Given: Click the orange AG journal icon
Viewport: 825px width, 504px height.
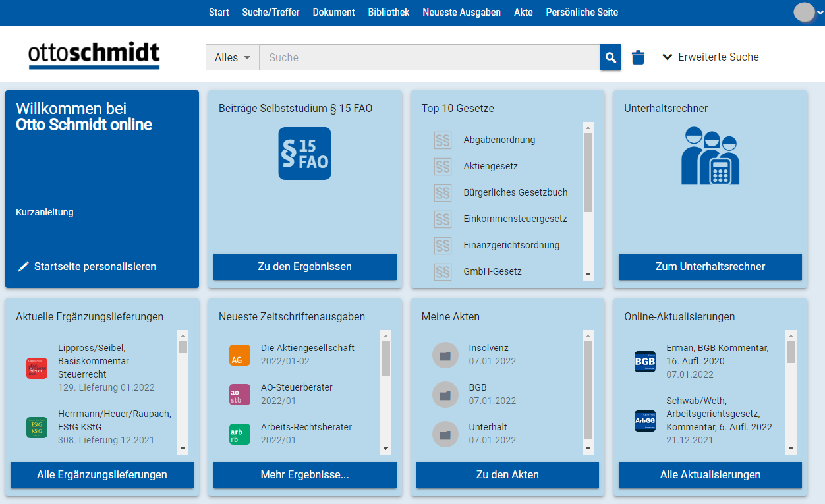Looking at the screenshot, I should (240, 354).
